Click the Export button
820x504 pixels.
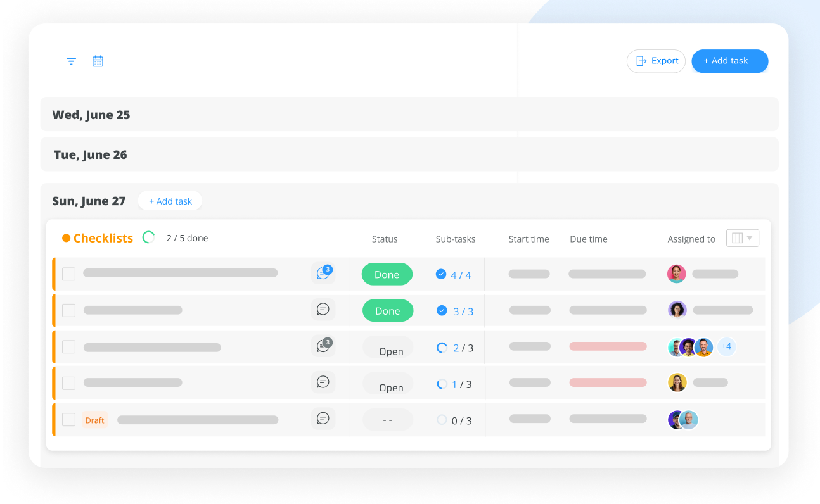coord(657,61)
